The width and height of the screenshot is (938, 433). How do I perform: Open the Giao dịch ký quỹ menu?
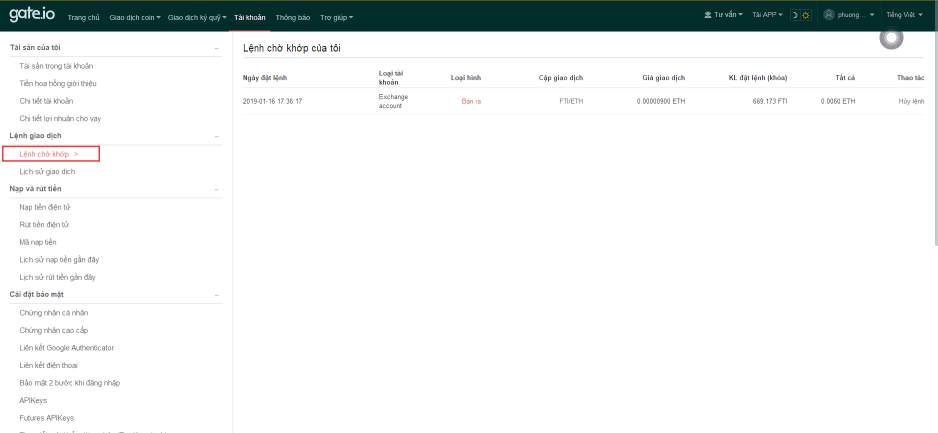click(x=197, y=17)
